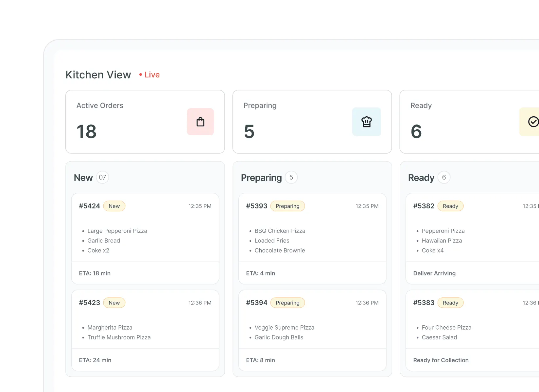Click the New status tag on order #5424

pos(114,206)
